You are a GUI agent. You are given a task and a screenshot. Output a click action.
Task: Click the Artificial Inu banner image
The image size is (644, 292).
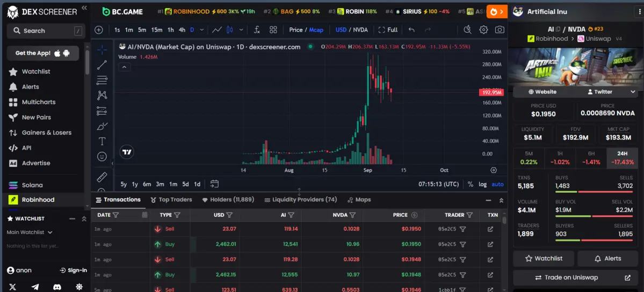coord(576,67)
